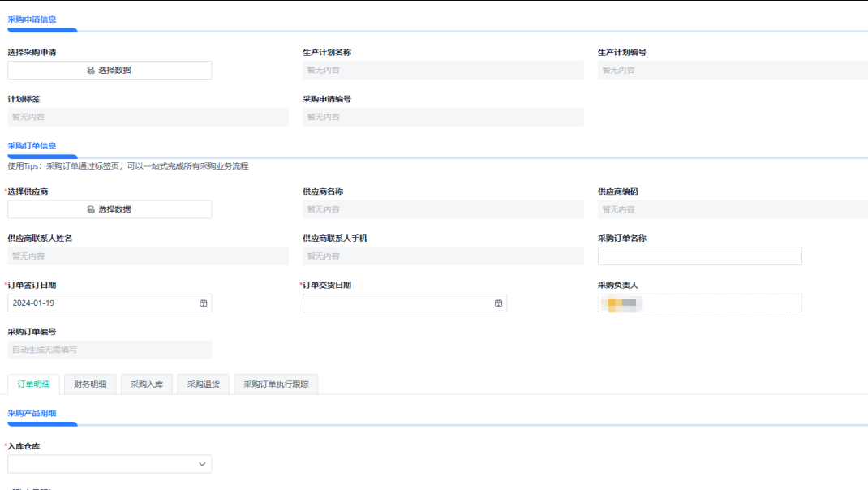Click 选择数据 button under 选择采购申请
Screen dimensions: 868x490
[110, 71]
